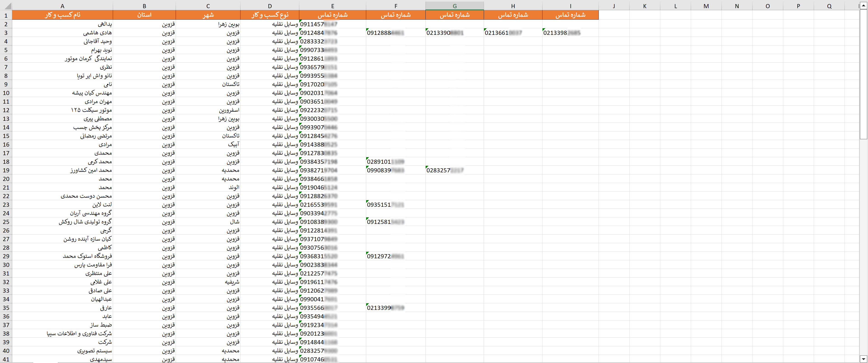Viewport: 868px width, 363px height.
Task: Select column E header
Action: click(333, 6)
